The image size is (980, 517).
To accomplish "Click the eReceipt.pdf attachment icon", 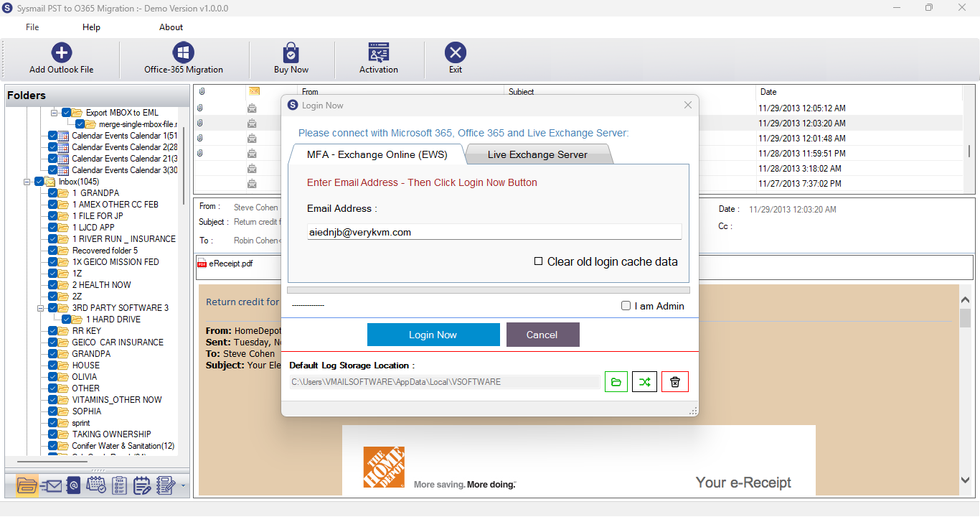I will click(202, 264).
